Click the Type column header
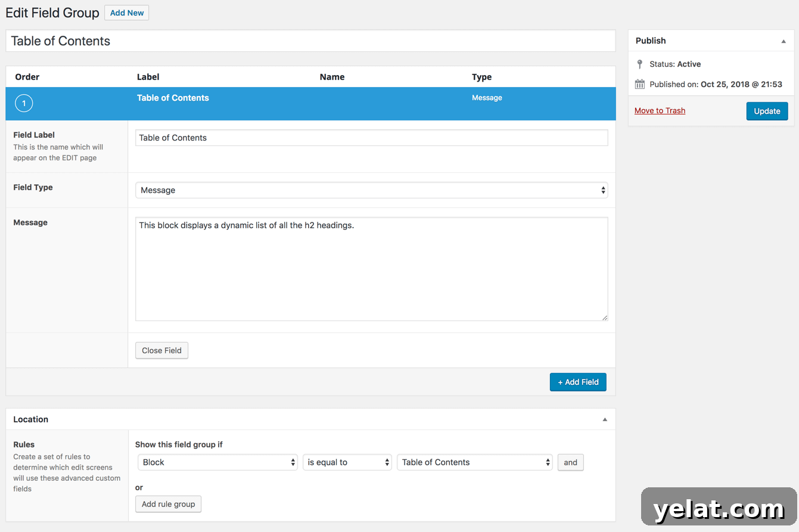 (x=481, y=77)
